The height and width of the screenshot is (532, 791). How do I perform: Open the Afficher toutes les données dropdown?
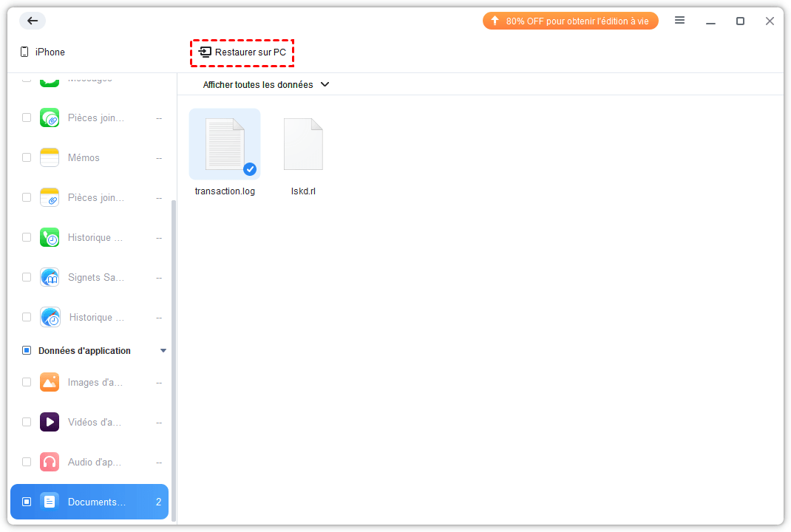(266, 85)
